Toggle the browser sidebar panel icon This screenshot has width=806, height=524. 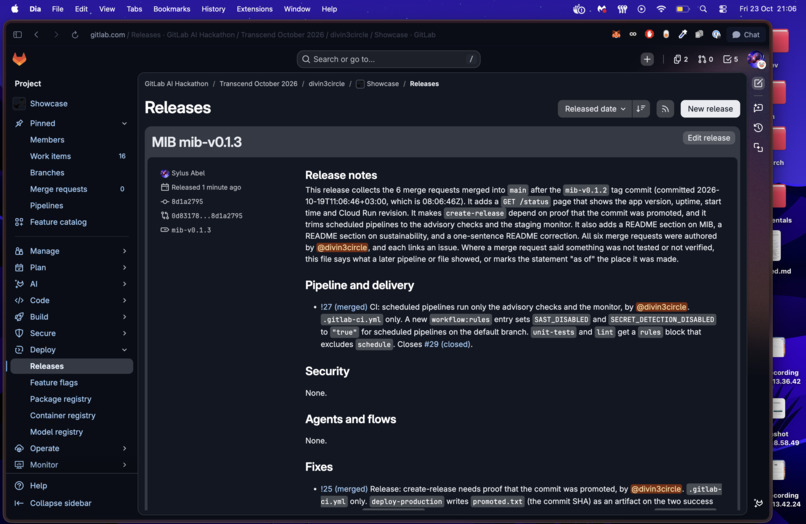(x=17, y=34)
